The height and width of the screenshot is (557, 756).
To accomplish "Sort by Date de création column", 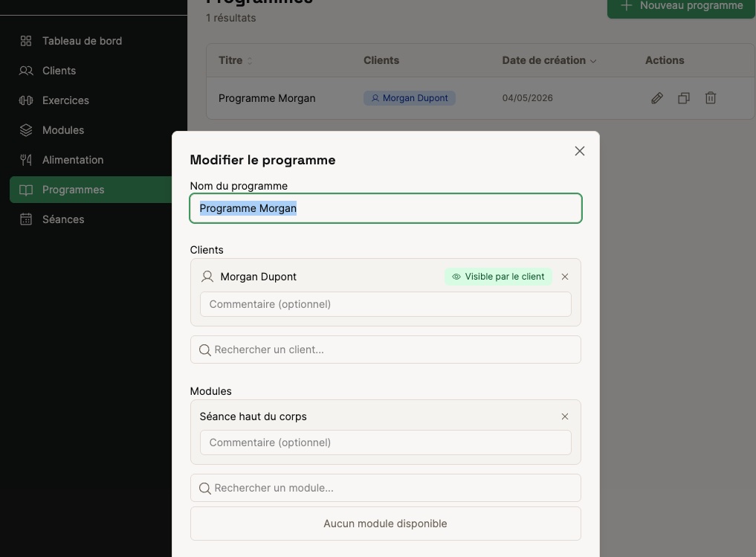I will point(549,60).
